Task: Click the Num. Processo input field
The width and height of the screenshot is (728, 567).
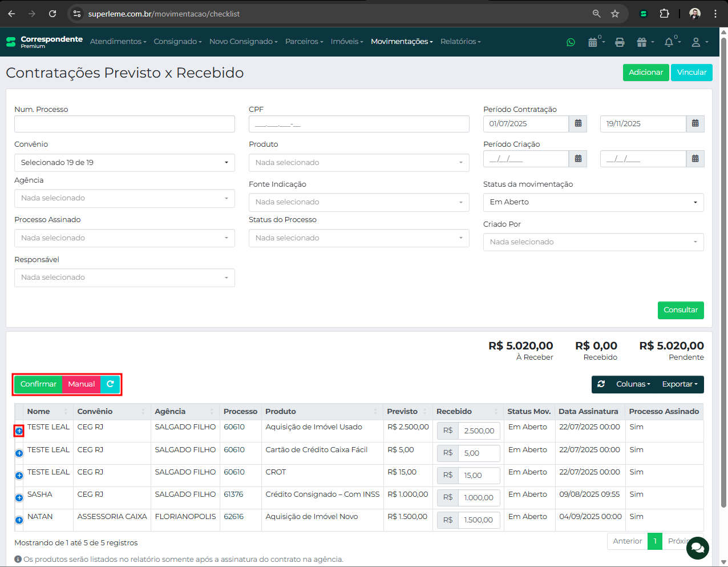Action: 124,124
